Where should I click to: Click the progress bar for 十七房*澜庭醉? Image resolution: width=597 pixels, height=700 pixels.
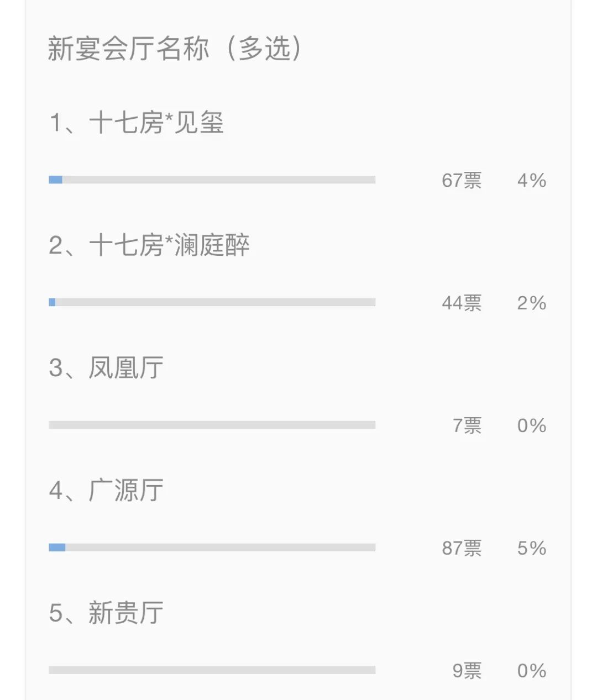tap(212, 302)
